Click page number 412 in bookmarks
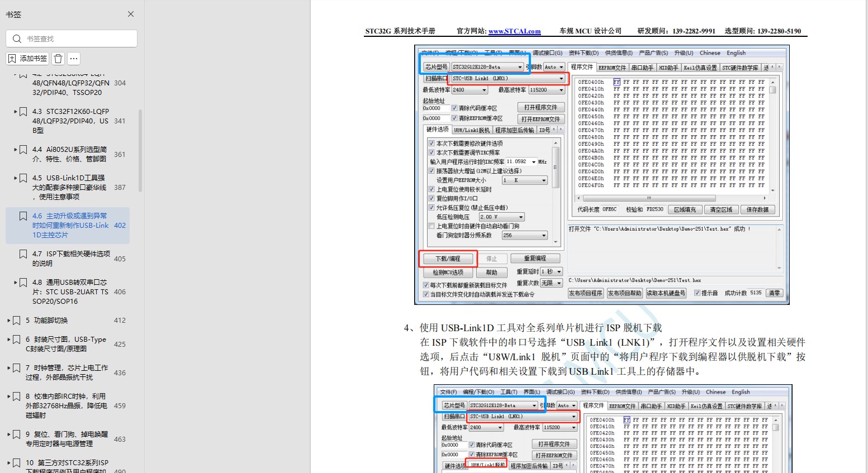Viewport: 868px width, 473px height. coord(120,321)
